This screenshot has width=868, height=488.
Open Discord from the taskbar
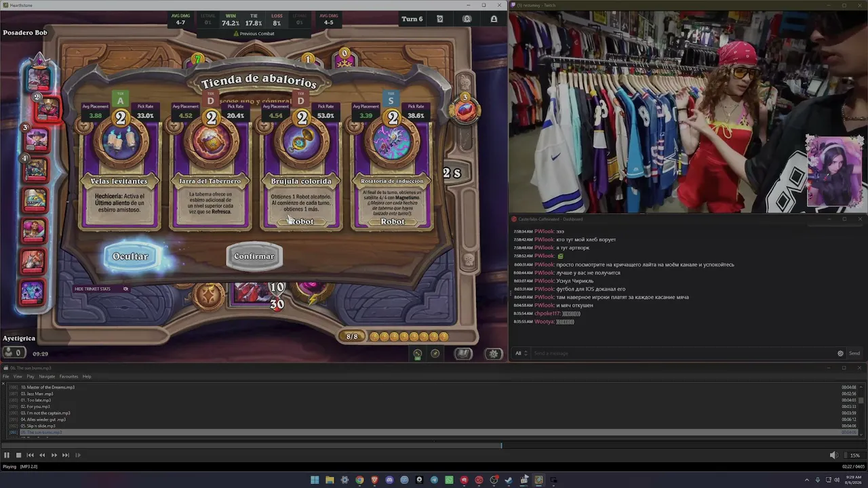(389, 480)
